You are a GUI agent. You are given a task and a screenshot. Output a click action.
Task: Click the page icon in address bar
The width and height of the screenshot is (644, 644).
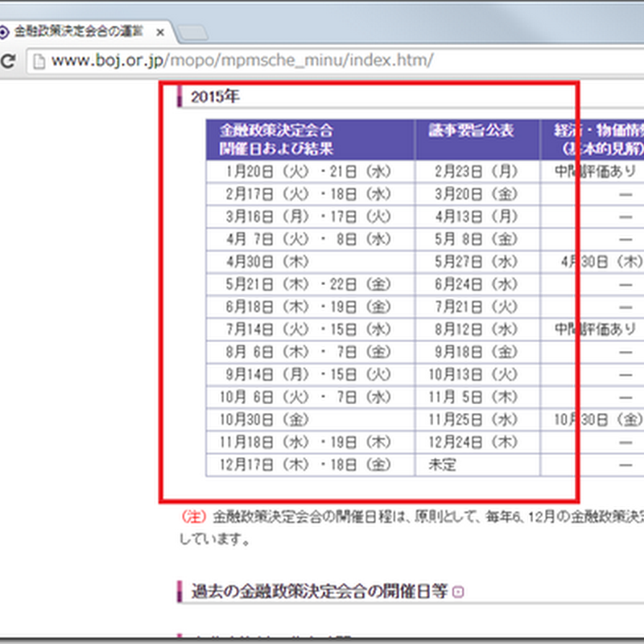tap(39, 61)
